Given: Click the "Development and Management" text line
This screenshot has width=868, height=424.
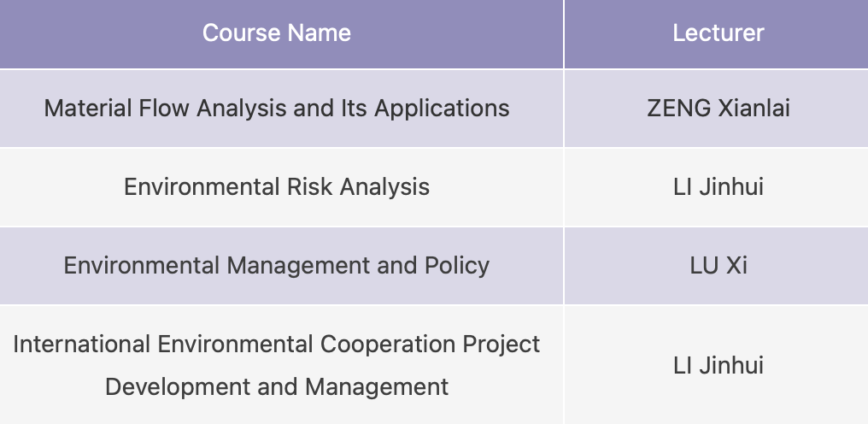Looking at the screenshot, I should tap(276, 386).
